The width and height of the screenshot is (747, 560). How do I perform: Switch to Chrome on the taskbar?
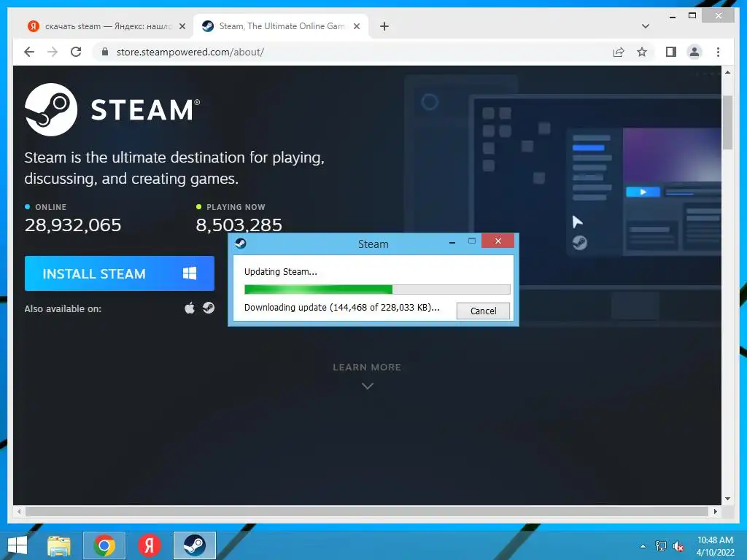point(104,545)
